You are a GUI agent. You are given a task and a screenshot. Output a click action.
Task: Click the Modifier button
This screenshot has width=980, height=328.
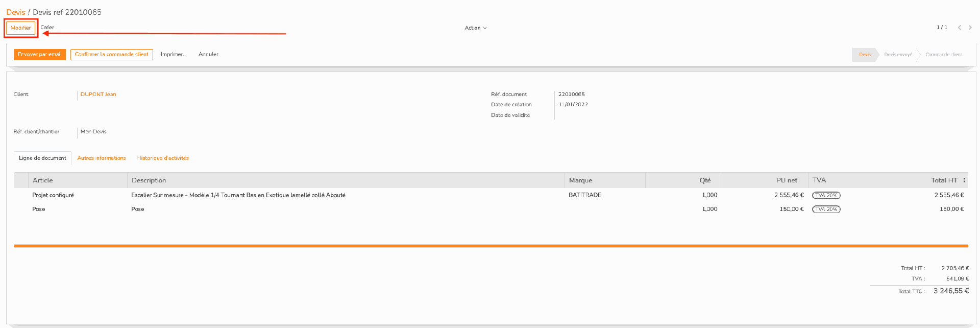click(x=21, y=28)
